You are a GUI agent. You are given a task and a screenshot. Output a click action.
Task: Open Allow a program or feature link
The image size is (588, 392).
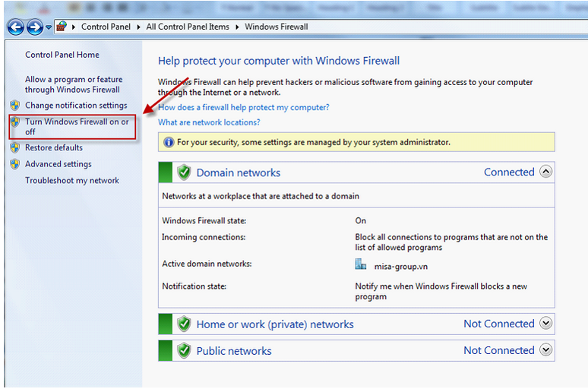point(74,84)
